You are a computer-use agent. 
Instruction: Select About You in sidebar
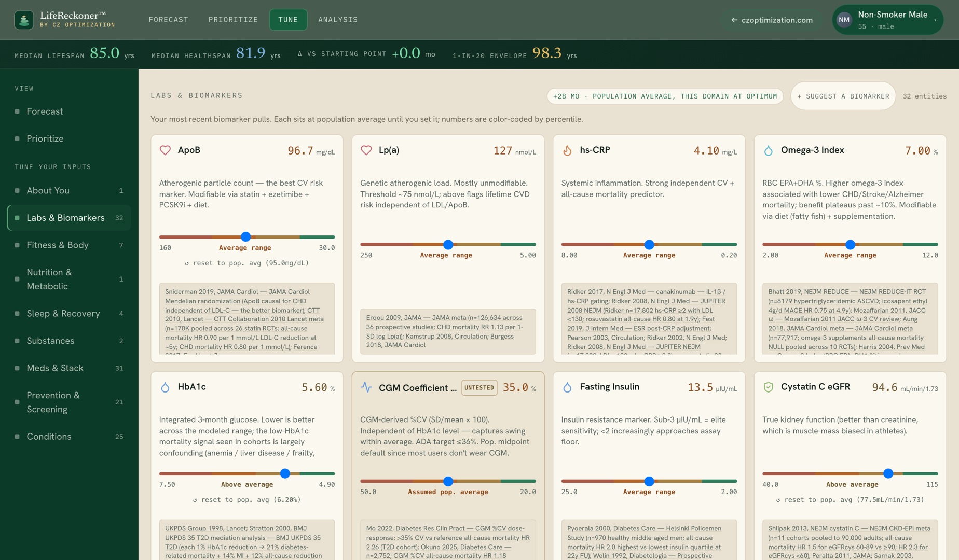69,190
